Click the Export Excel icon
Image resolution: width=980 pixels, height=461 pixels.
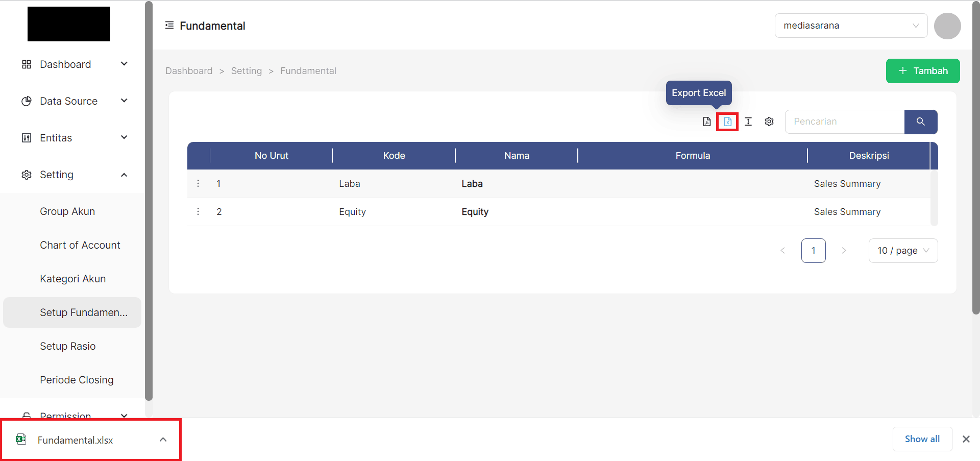click(727, 122)
